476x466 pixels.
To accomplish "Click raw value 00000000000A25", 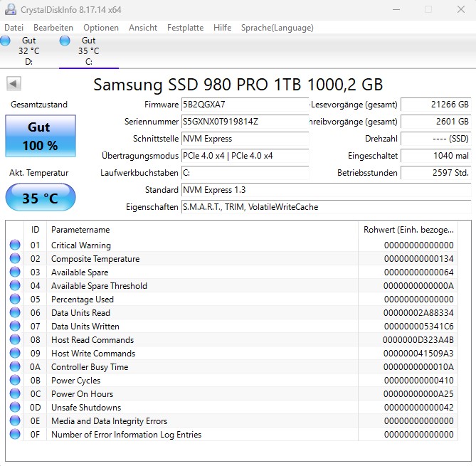I will pyautogui.click(x=418, y=394).
